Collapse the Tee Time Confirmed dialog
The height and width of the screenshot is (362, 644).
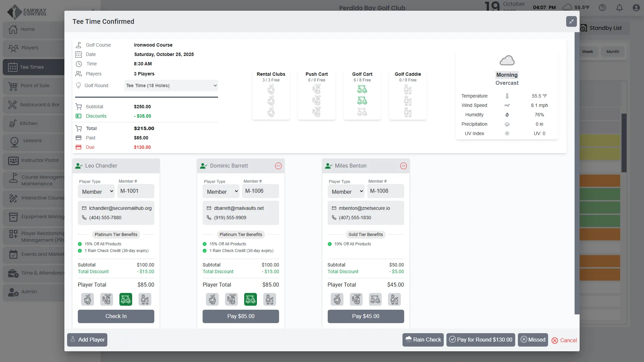point(571,21)
